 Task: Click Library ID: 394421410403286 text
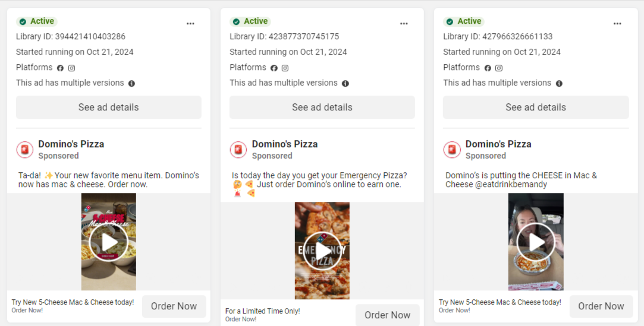(x=71, y=36)
